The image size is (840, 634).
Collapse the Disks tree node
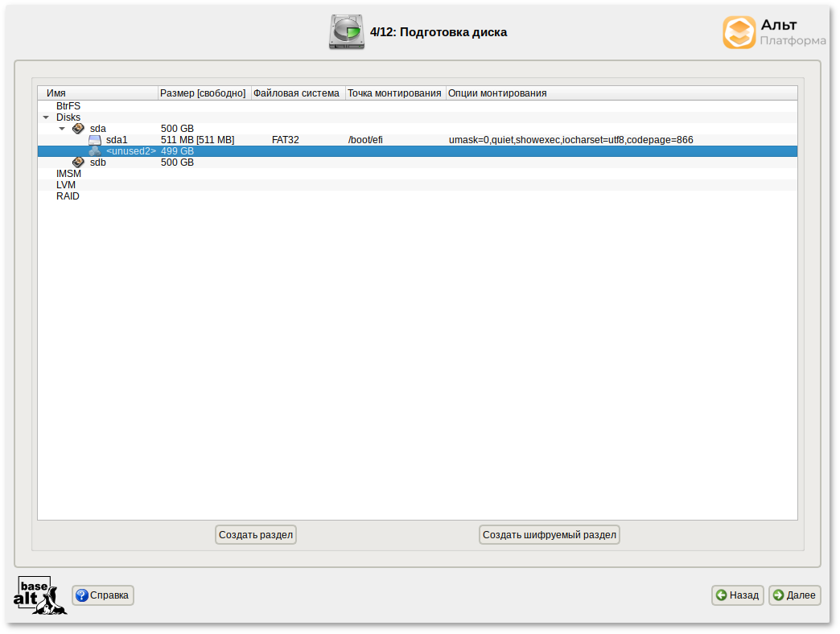click(x=46, y=117)
